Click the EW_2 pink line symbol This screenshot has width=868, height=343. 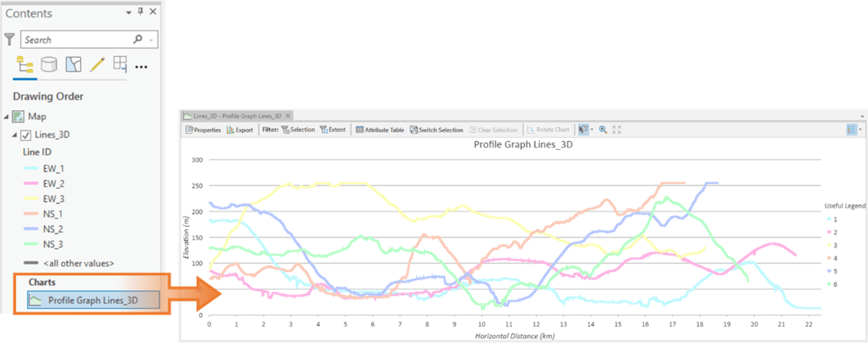click(31, 183)
